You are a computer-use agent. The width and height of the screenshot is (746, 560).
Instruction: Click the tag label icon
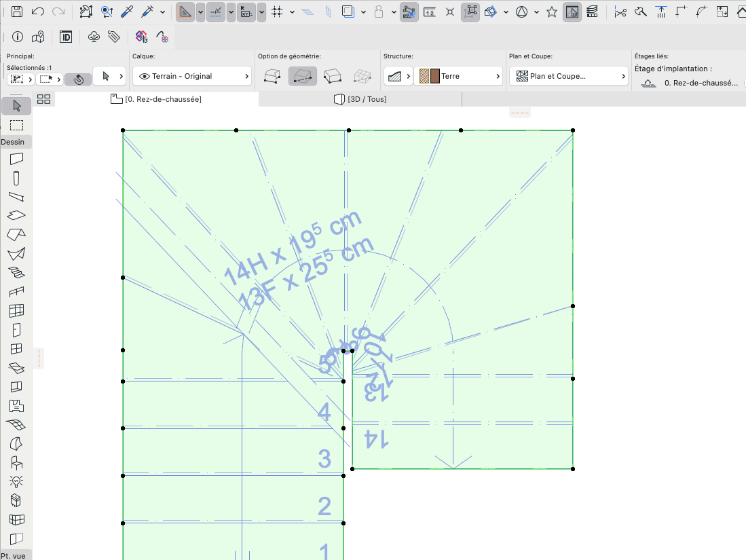click(x=114, y=37)
